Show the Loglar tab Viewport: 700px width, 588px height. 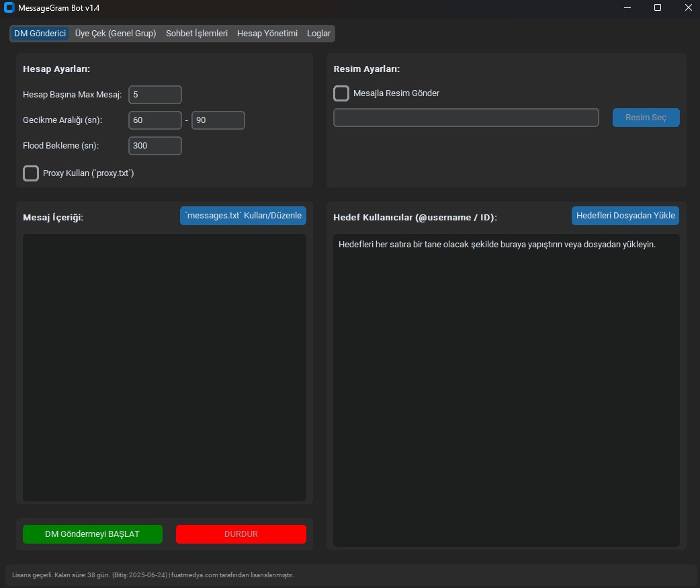pyautogui.click(x=318, y=33)
